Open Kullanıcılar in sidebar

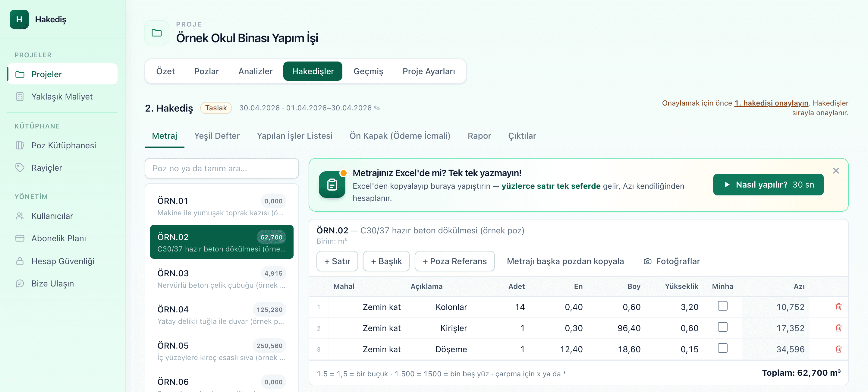(62, 216)
